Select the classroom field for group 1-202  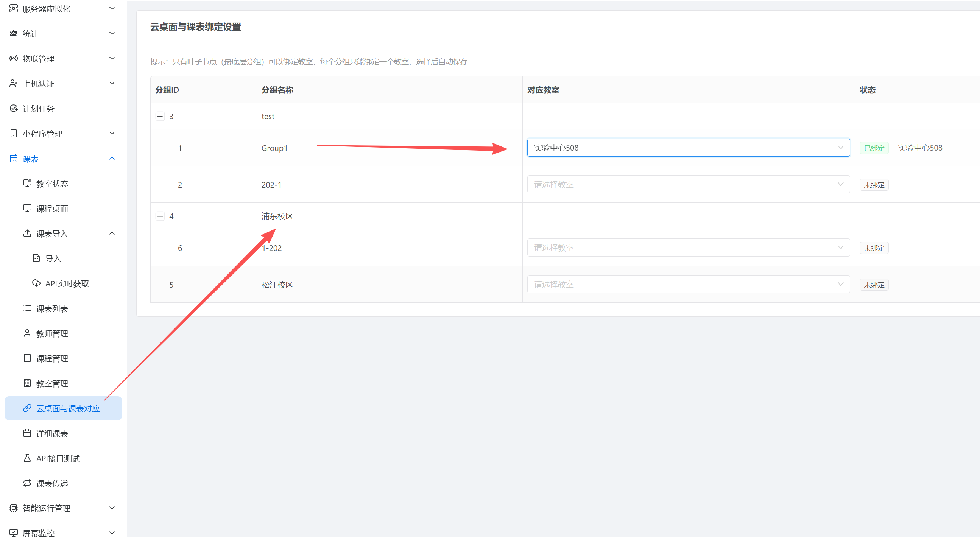(x=688, y=248)
